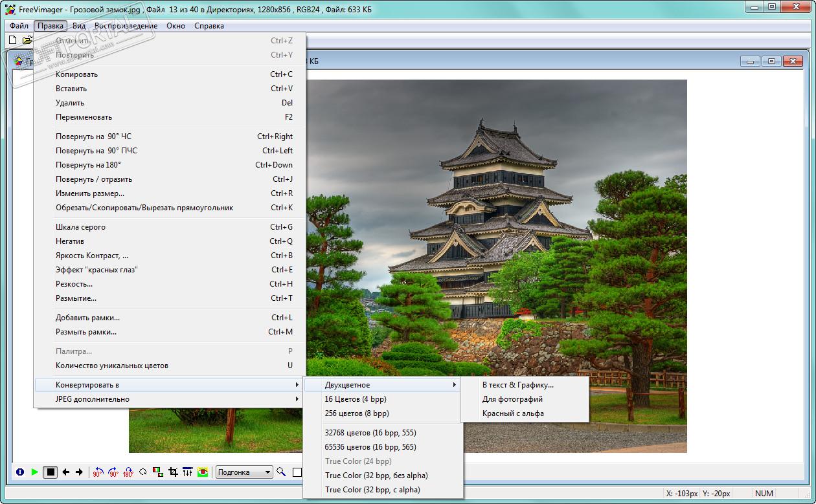Minimize the inner image window
The image size is (816, 504).
click(751, 61)
